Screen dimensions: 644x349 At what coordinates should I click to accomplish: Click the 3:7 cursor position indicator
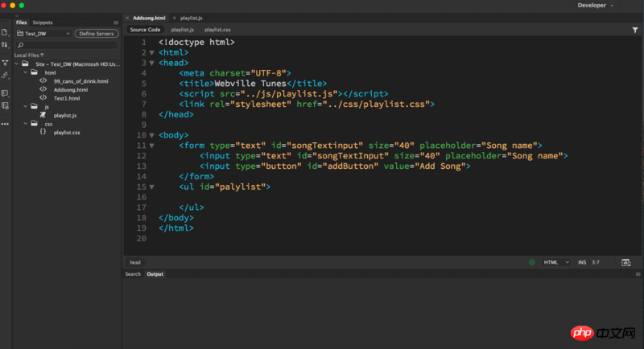(x=596, y=262)
